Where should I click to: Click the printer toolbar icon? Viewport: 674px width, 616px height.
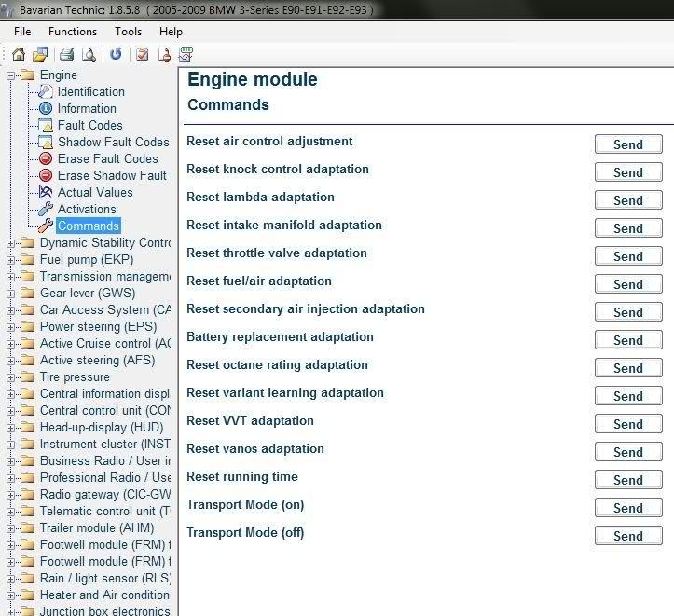[66, 54]
